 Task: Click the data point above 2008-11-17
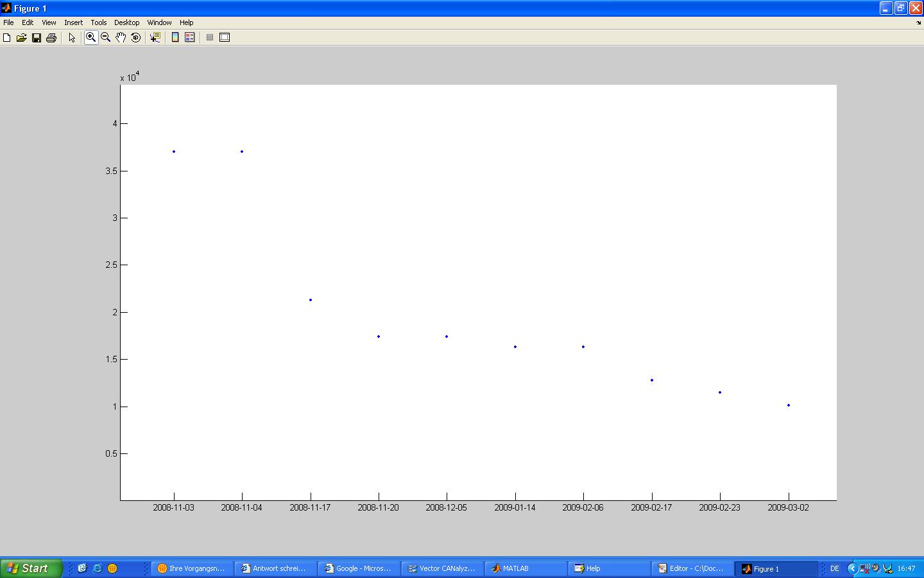(x=311, y=300)
